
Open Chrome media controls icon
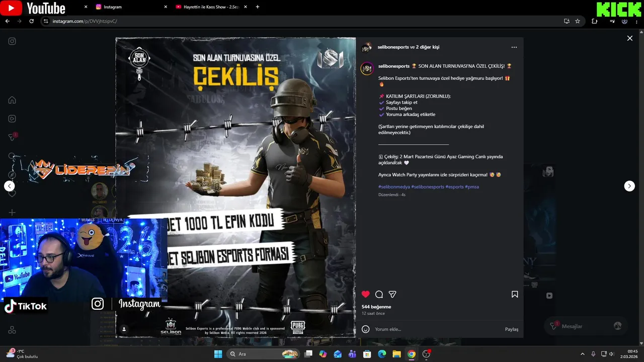click(x=612, y=21)
